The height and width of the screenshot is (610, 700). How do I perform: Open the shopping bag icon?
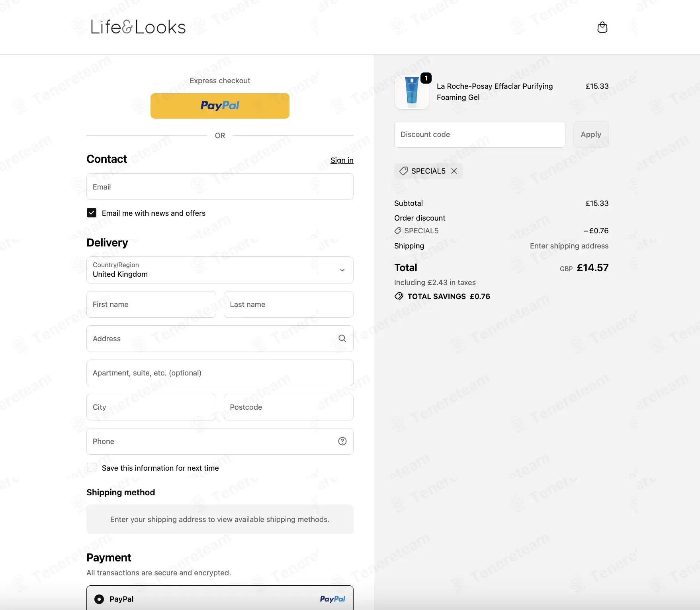pyautogui.click(x=602, y=27)
